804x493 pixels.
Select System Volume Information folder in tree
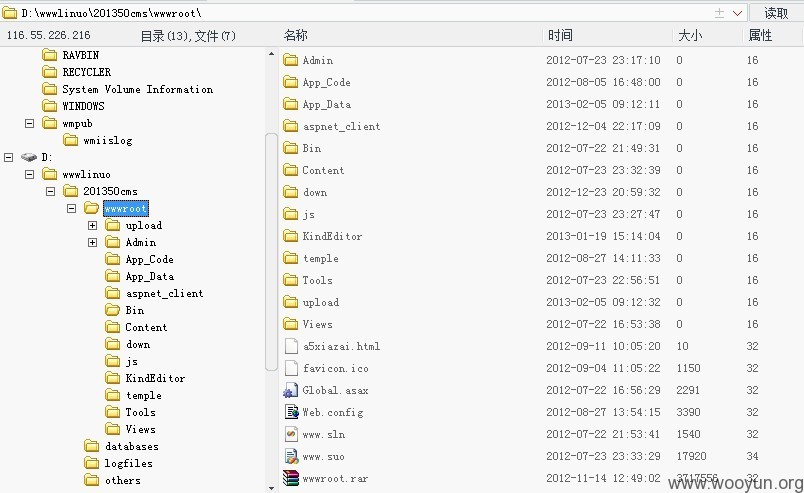[137, 89]
